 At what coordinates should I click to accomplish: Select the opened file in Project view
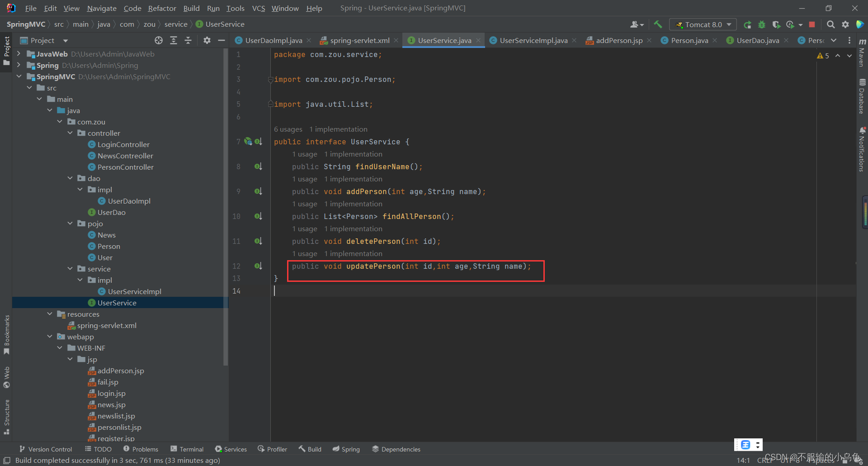(158, 40)
